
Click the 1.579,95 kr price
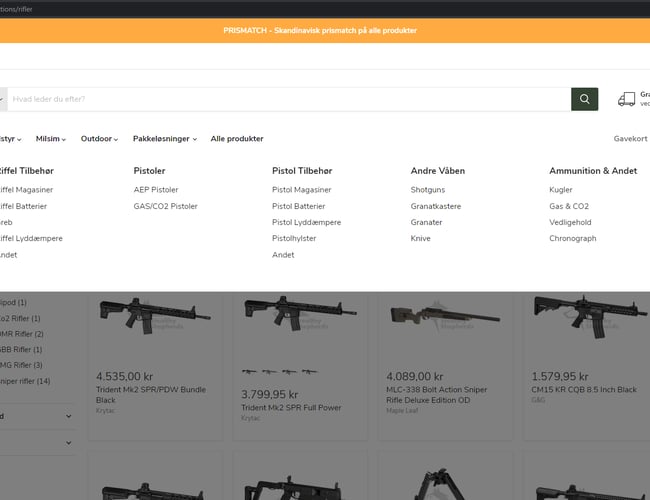[x=560, y=376]
